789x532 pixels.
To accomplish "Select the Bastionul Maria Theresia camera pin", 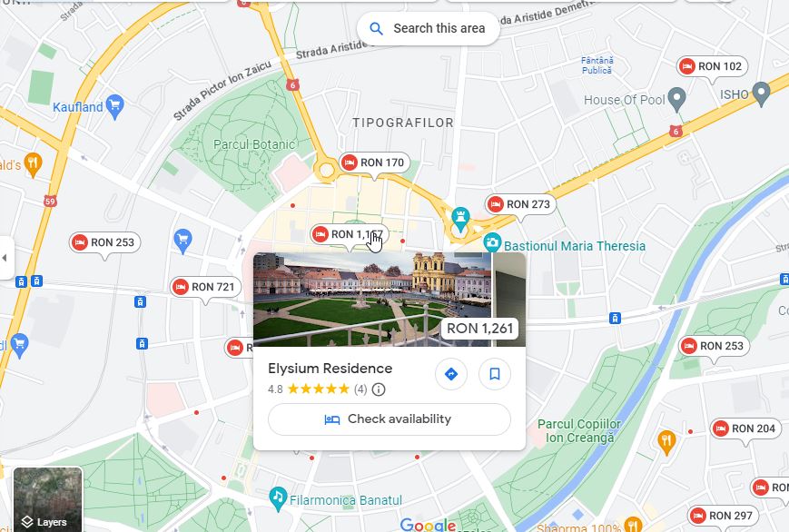I will click(x=493, y=243).
